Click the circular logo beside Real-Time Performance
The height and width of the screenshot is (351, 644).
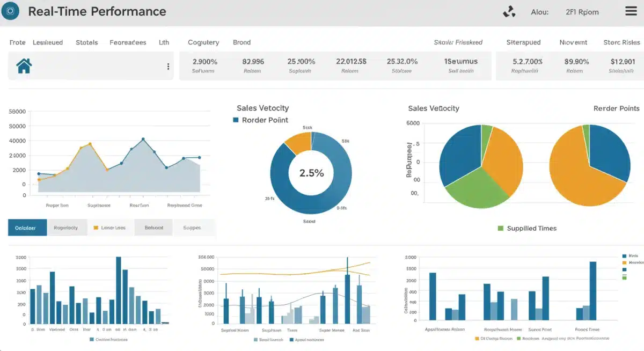10,11
